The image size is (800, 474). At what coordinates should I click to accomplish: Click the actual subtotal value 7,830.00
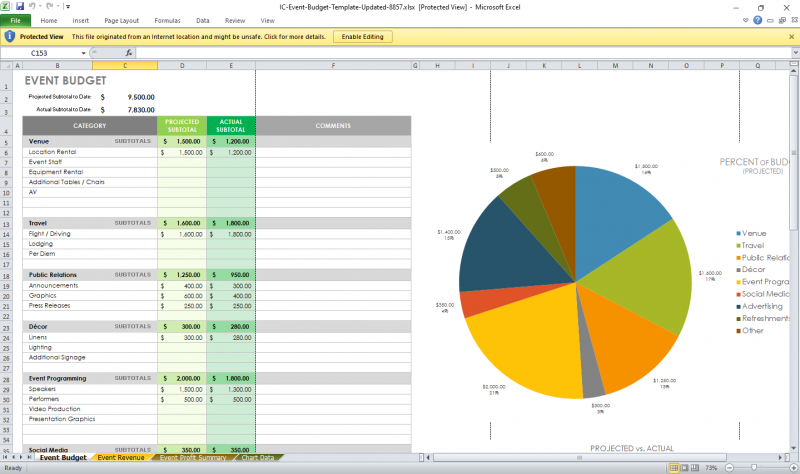point(141,110)
